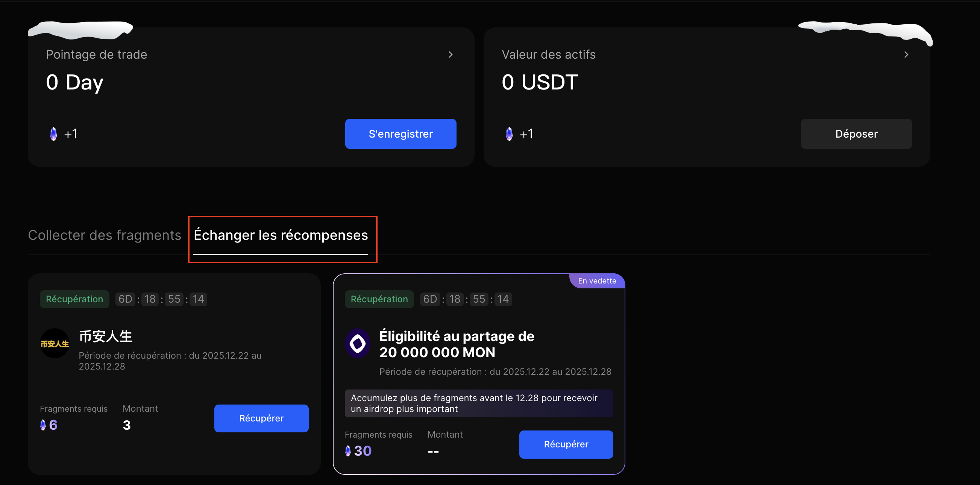Click the crystal icon beside 6 fragments requis
980x485 pixels.
tap(43, 425)
